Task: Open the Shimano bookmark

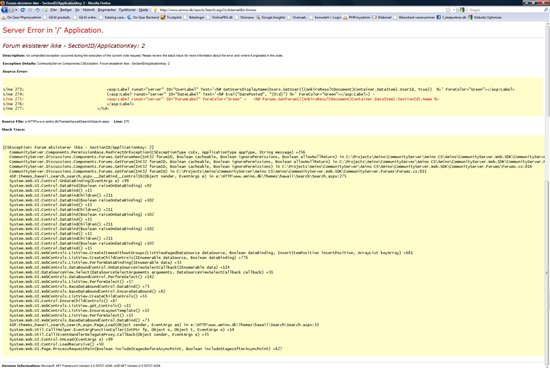Action: coord(244,17)
